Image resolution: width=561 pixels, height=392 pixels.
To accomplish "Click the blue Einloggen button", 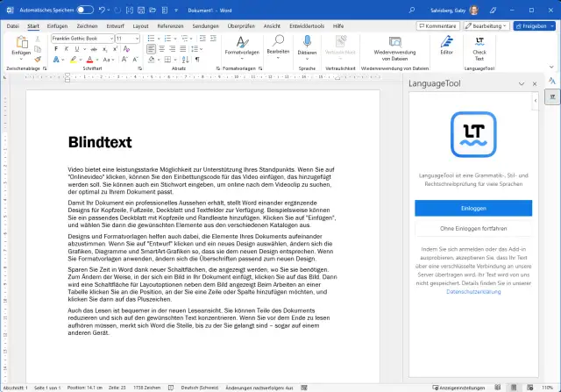I will (472, 207).
